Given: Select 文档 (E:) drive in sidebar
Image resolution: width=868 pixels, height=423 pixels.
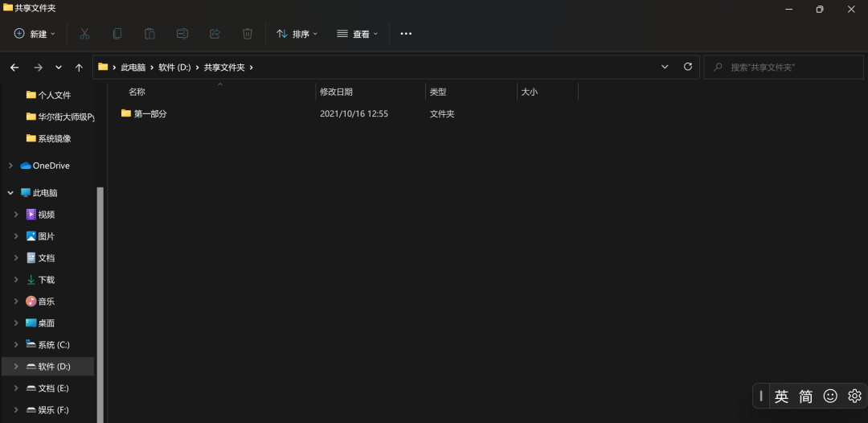Looking at the screenshot, I should point(54,388).
